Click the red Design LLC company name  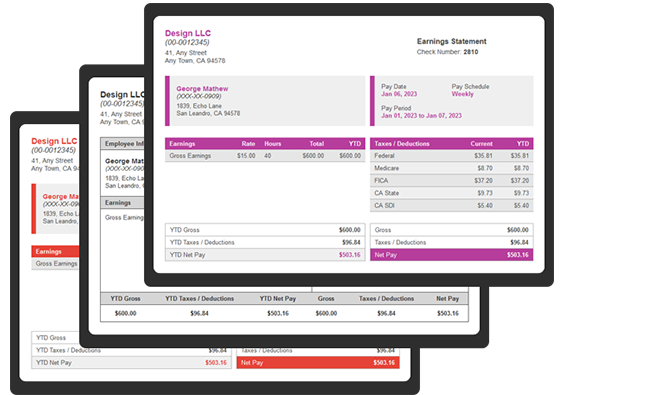[54, 141]
